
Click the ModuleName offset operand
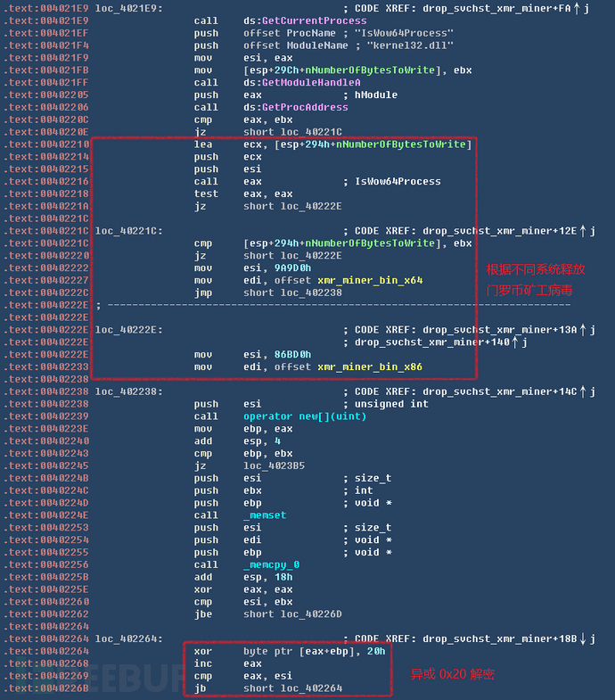click(317, 45)
